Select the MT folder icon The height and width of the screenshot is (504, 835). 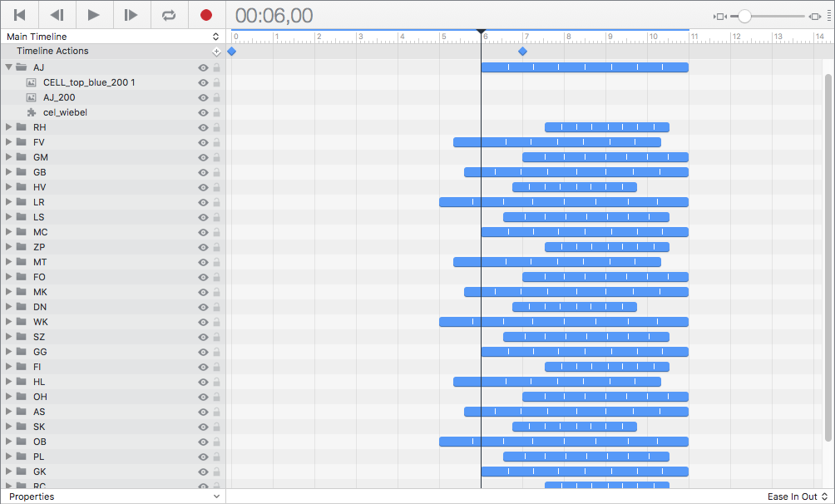click(x=22, y=262)
